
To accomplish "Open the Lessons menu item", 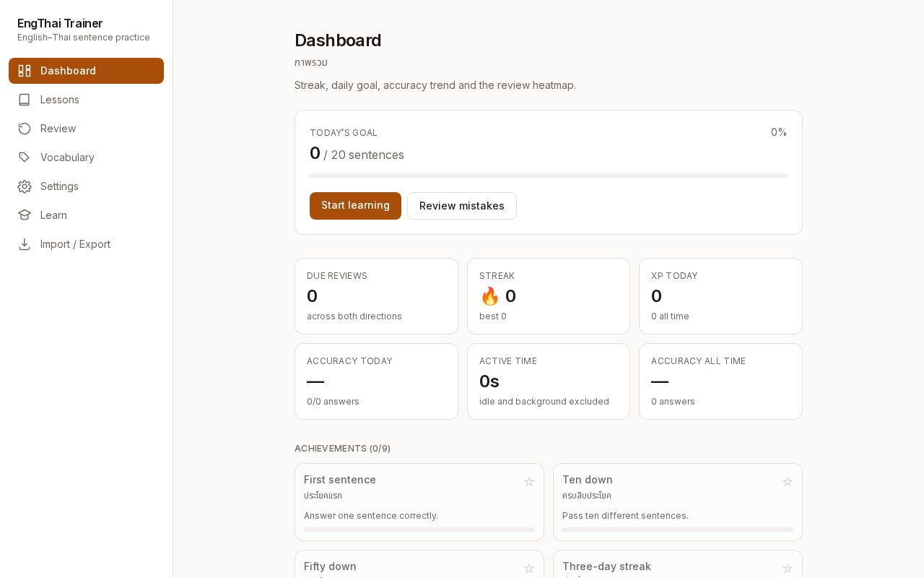I will pyautogui.click(x=86, y=100).
